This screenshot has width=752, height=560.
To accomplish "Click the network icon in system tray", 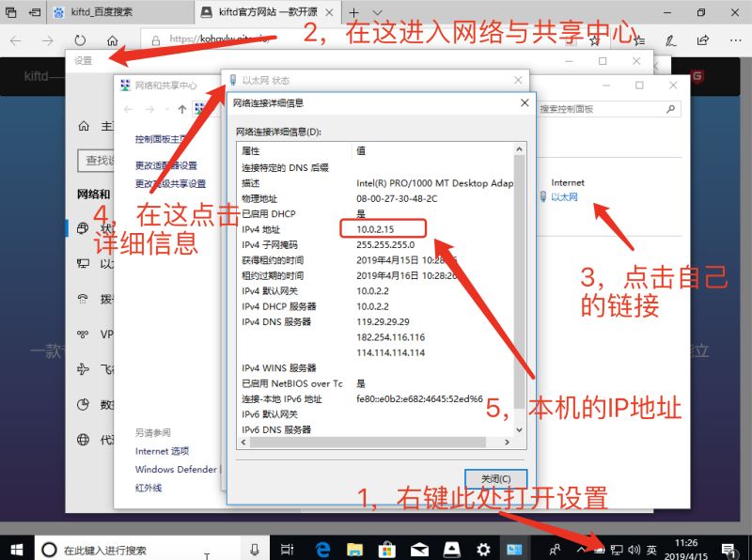I will [x=616, y=550].
